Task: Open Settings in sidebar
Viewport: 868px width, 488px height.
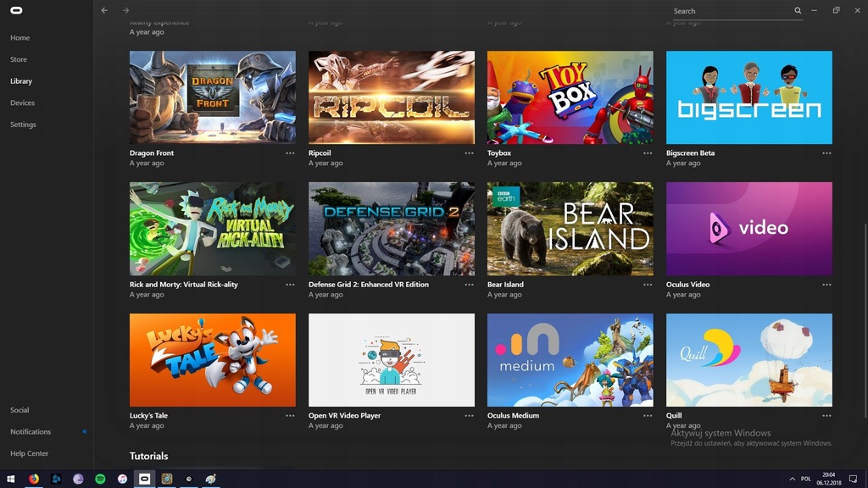Action: tap(23, 125)
